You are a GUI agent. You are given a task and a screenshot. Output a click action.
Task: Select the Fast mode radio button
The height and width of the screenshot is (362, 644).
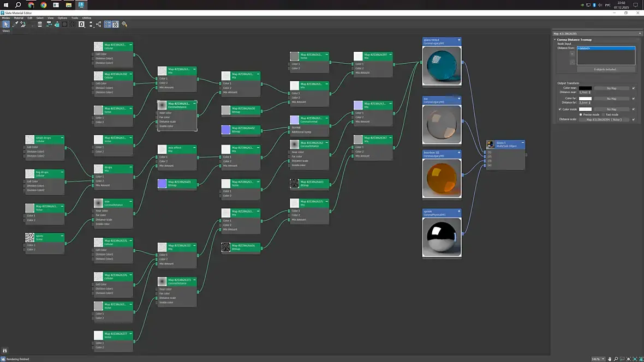(x=603, y=114)
